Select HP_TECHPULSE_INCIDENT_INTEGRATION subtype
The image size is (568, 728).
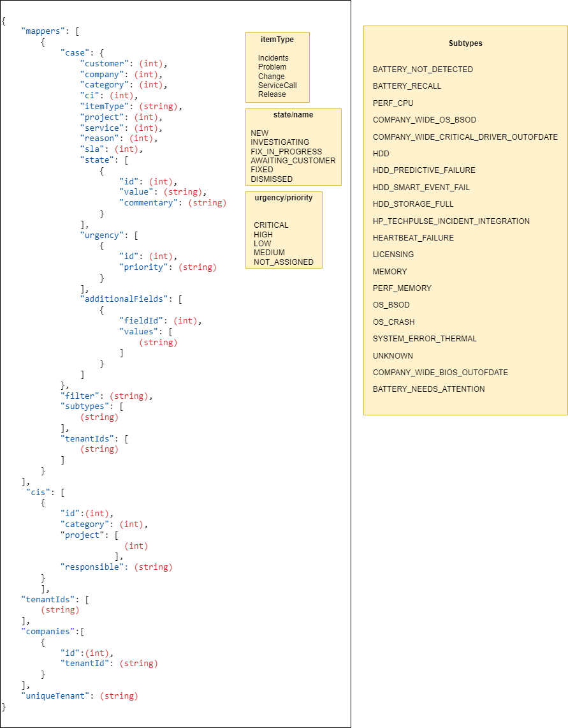click(x=451, y=221)
